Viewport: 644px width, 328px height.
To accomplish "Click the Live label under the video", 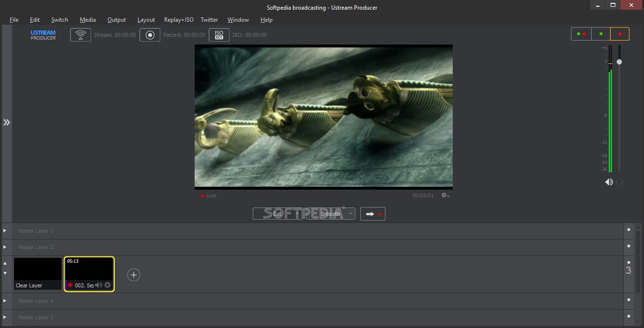I will point(211,195).
